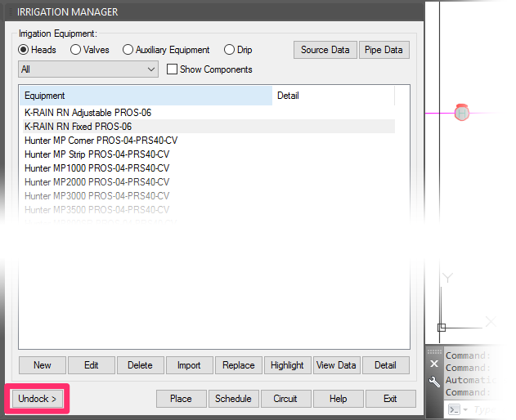516x420 pixels.
Task: Click the Edit equipment button
Action: pyautogui.click(x=91, y=365)
